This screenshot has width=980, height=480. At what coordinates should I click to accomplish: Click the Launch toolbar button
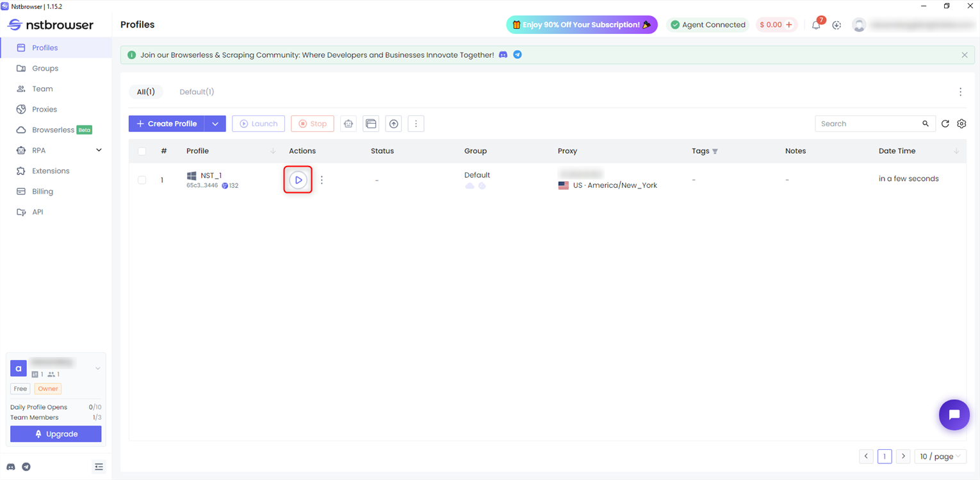tap(258, 124)
